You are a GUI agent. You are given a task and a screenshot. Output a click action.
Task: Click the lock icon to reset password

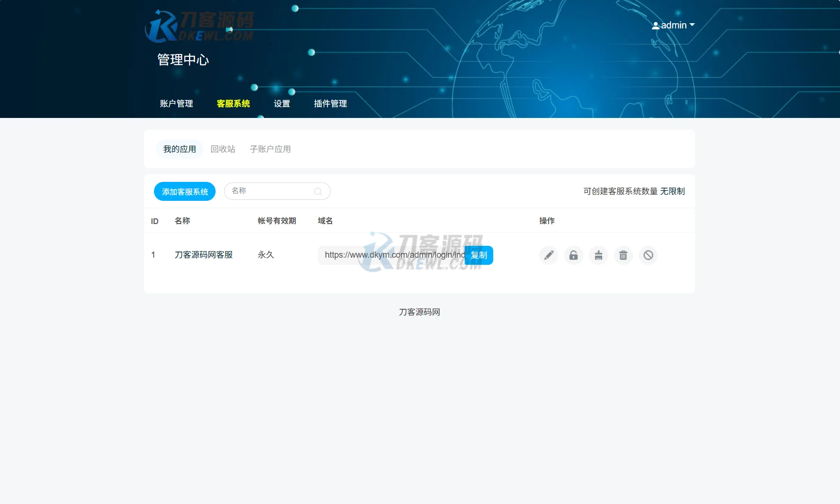point(573,255)
